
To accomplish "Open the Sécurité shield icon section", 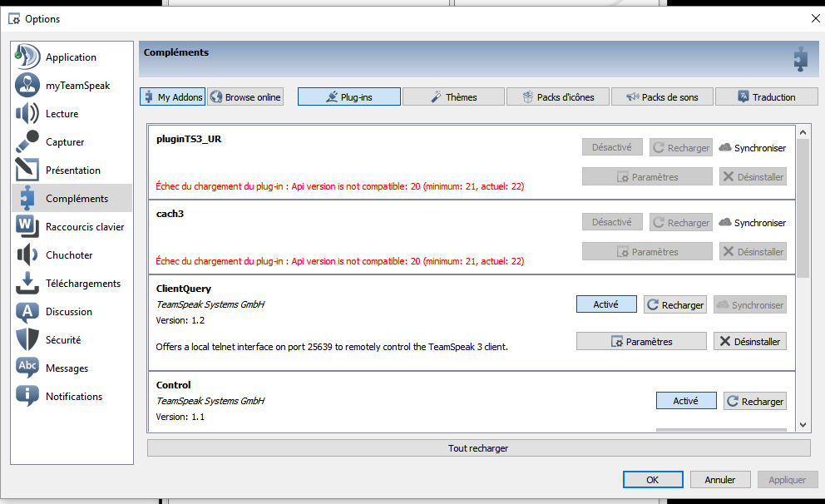I will click(x=27, y=340).
